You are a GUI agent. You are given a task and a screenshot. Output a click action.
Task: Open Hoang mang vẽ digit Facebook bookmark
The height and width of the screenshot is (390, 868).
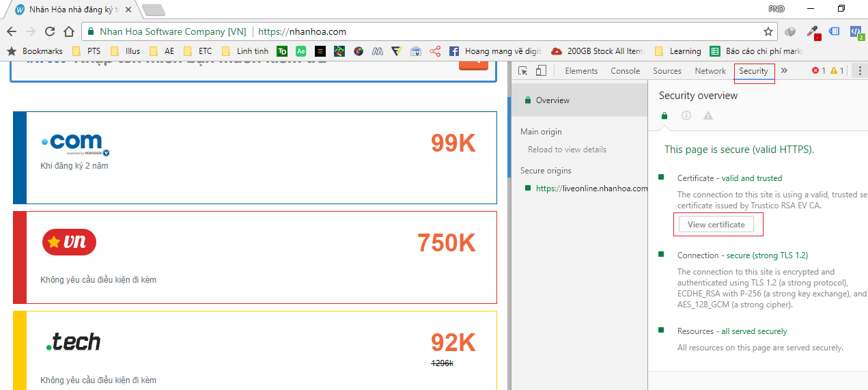point(495,51)
